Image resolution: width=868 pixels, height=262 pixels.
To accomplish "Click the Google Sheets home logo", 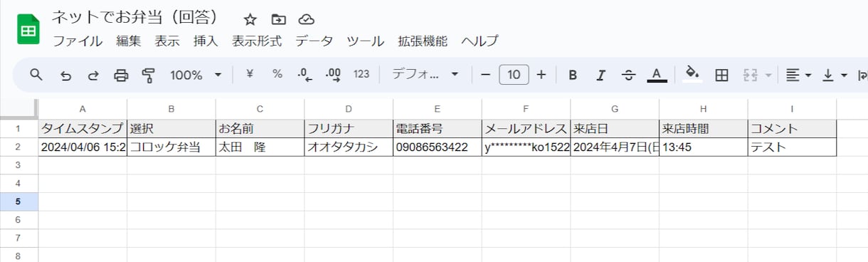I will pos(28,30).
